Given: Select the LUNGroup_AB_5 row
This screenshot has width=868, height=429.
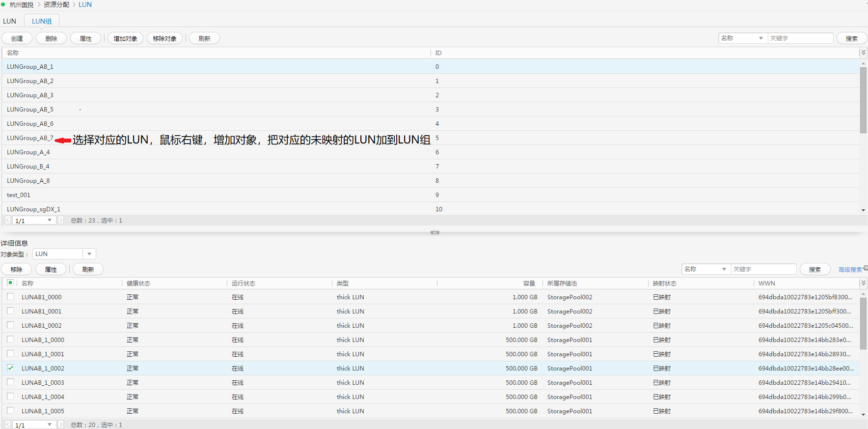Looking at the screenshot, I should (430, 109).
